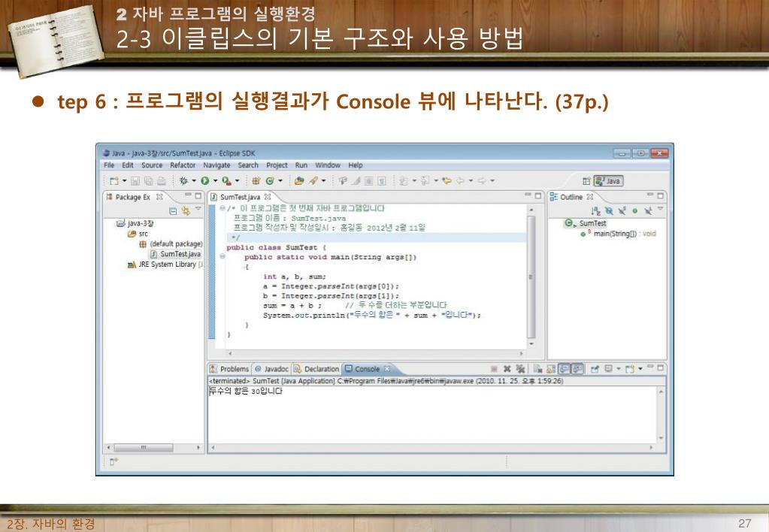Click the External Tools run icon
Screen dimensions: 769x532
coord(226,181)
